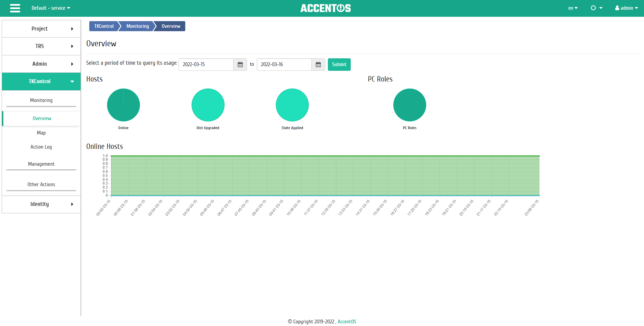
Task: Click the Overview breadcrumb
Action: tap(171, 26)
